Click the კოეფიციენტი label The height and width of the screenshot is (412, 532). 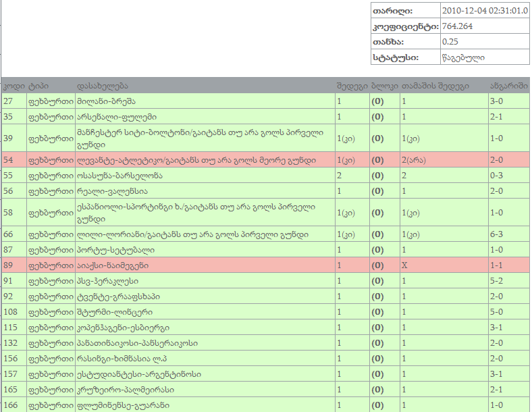[x=406, y=26]
